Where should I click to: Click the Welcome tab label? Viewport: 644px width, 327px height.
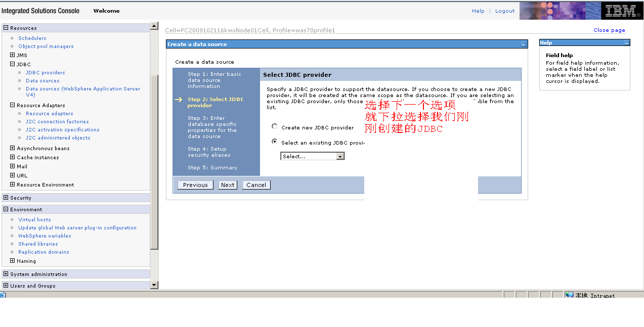click(x=106, y=11)
